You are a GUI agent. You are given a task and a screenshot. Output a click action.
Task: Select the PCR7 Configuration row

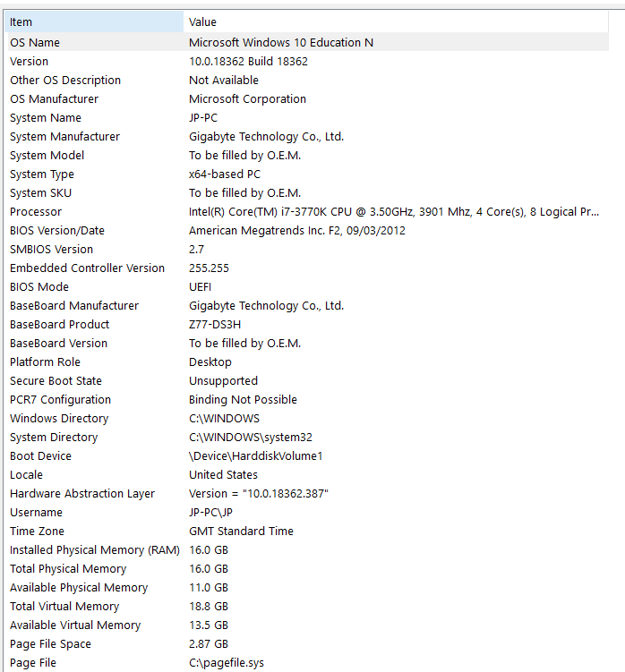click(60, 400)
